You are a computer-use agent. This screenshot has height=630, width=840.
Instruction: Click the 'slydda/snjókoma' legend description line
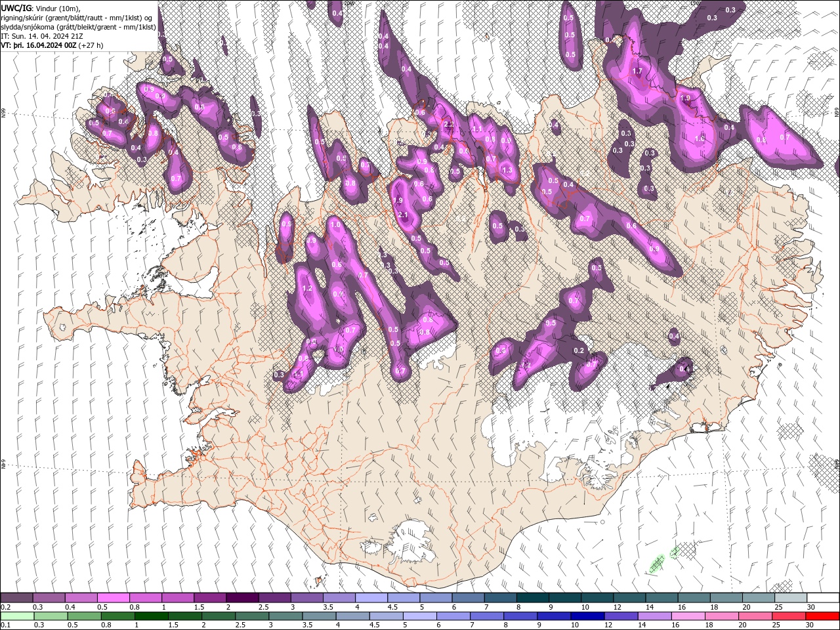pyautogui.click(x=78, y=27)
